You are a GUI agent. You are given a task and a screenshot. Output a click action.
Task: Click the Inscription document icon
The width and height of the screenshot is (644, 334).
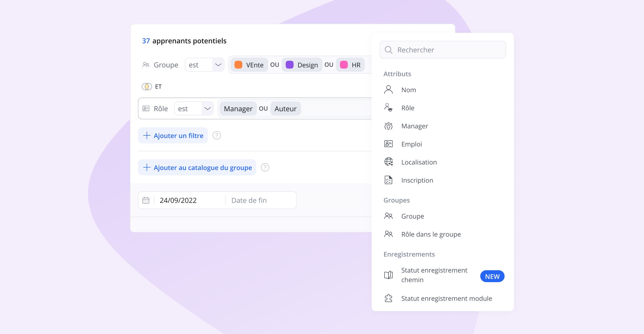[x=388, y=180]
